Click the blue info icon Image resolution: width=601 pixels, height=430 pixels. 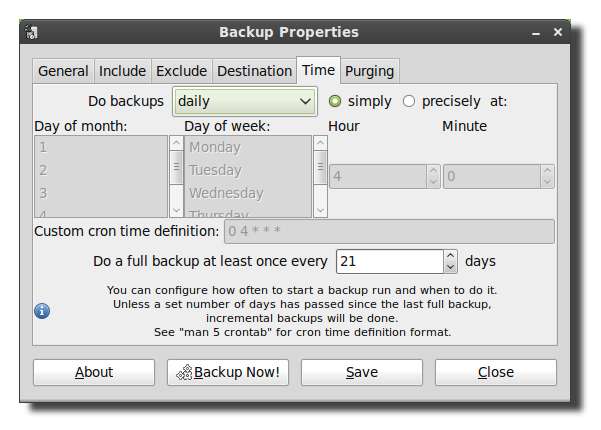pos(42,311)
